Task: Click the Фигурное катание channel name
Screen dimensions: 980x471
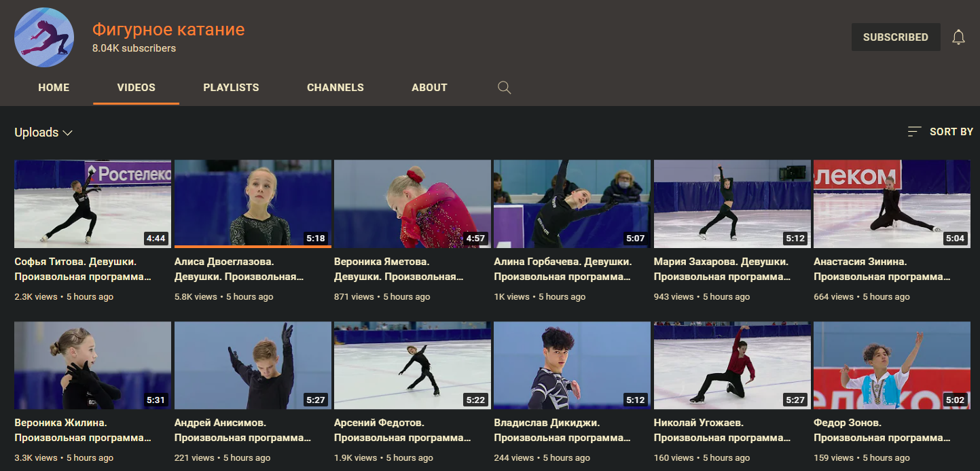Action: pyautogui.click(x=168, y=30)
